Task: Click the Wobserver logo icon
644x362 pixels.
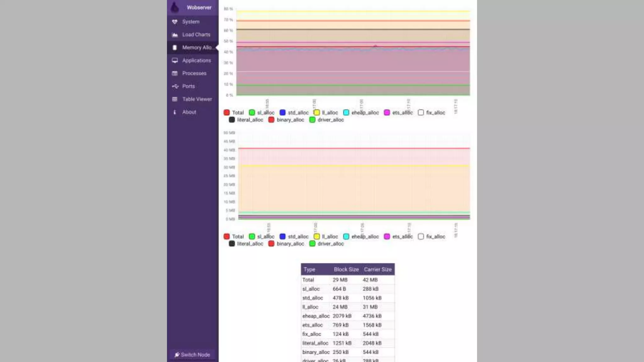Action: tap(175, 7)
